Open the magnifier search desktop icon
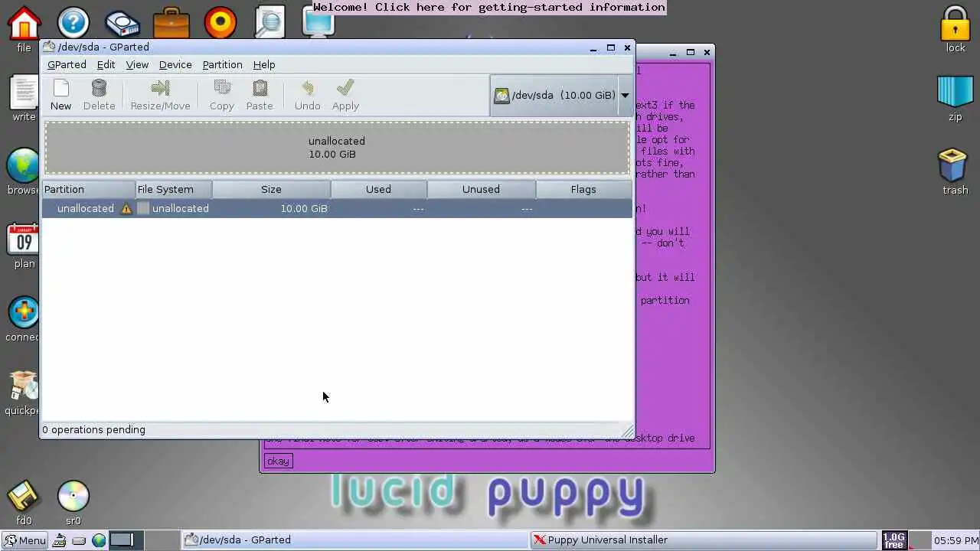Screen dimensions: 980x551 click(x=269, y=23)
